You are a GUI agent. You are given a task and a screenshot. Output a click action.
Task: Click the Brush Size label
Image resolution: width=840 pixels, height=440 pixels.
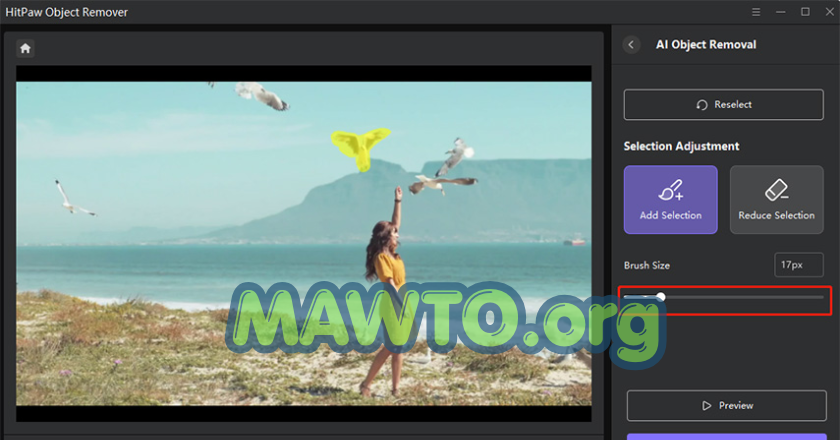pyautogui.click(x=647, y=265)
